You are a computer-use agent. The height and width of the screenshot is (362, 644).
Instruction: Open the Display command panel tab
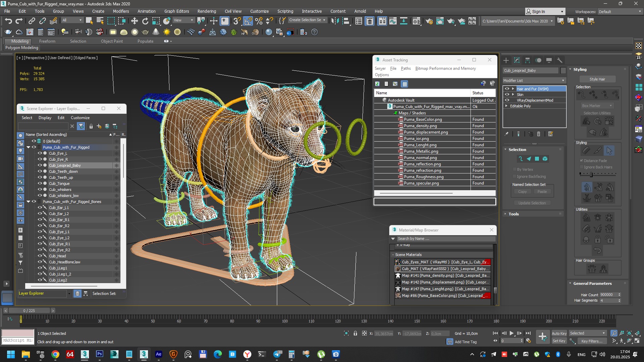(549, 60)
